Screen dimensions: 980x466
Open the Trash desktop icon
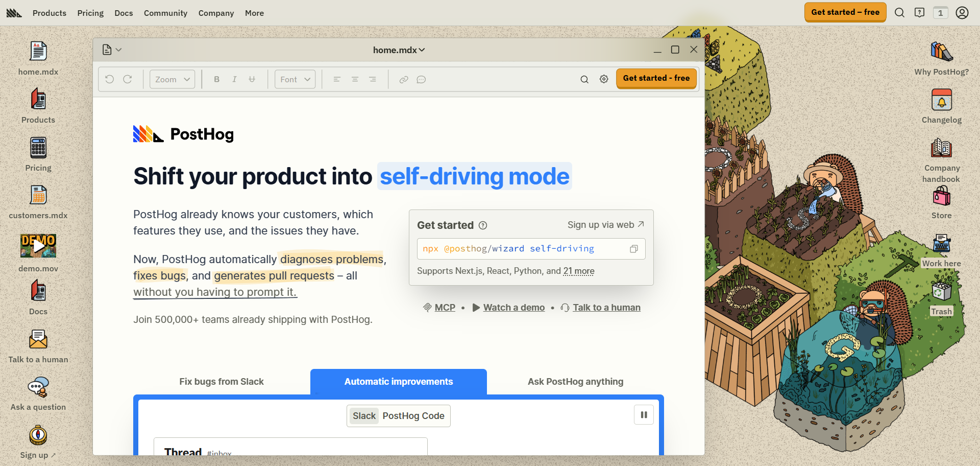[x=942, y=298]
